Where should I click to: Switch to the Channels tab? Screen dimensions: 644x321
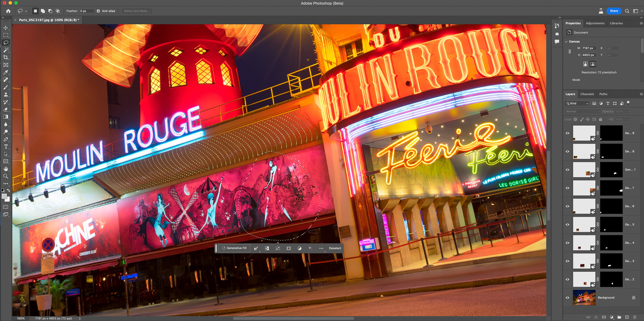[x=587, y=94]
